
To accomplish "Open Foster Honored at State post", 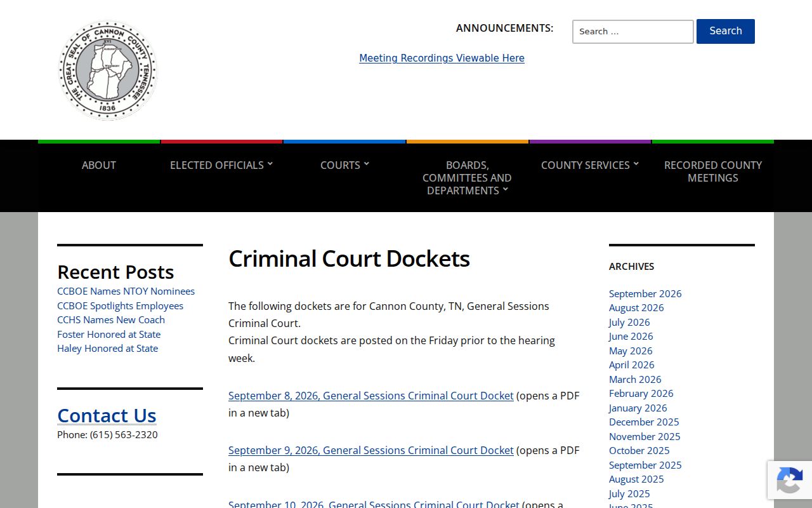I will pyautogui.click(x=108, y=334).
